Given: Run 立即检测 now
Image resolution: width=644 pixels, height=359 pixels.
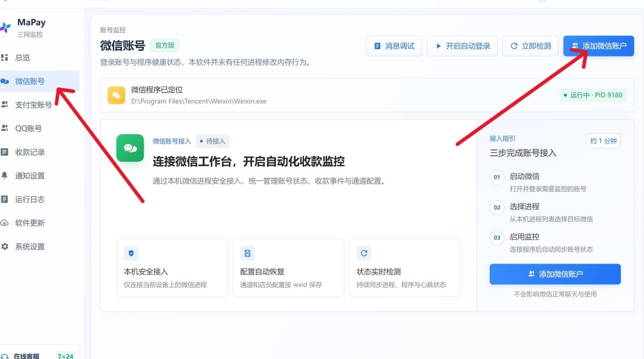Looking at the screenshot, I should (531, 46).
